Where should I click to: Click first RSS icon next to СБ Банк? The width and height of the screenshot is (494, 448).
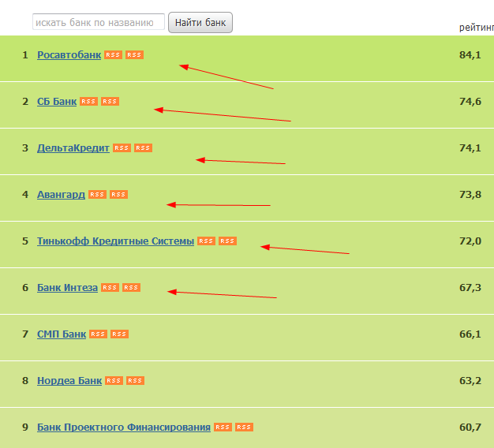88,102
